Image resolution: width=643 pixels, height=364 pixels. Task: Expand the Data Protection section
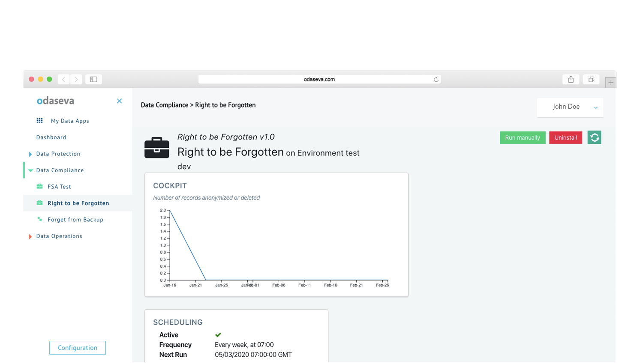coord(30,154)
